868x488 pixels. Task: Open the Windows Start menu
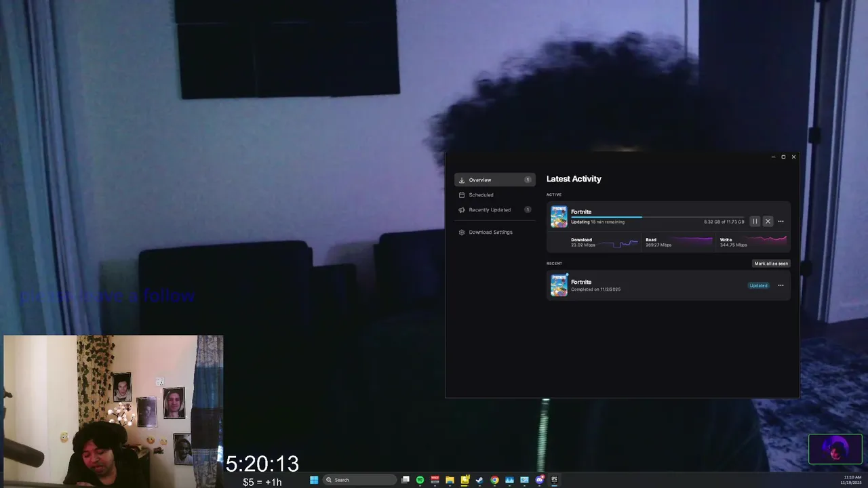pyautogui.click(x=314, y=480)
